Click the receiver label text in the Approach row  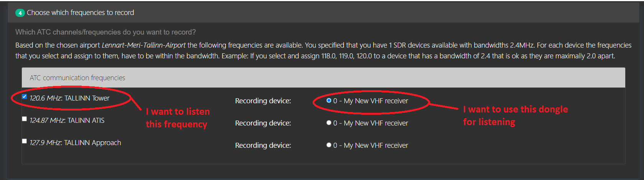point(371,145)
